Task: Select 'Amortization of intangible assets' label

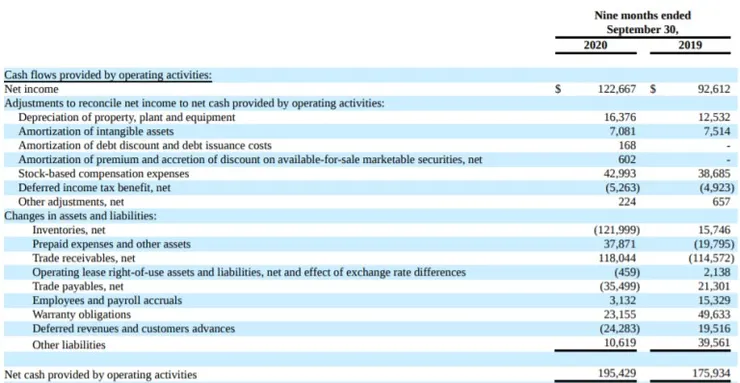Action: coord(96,131)
